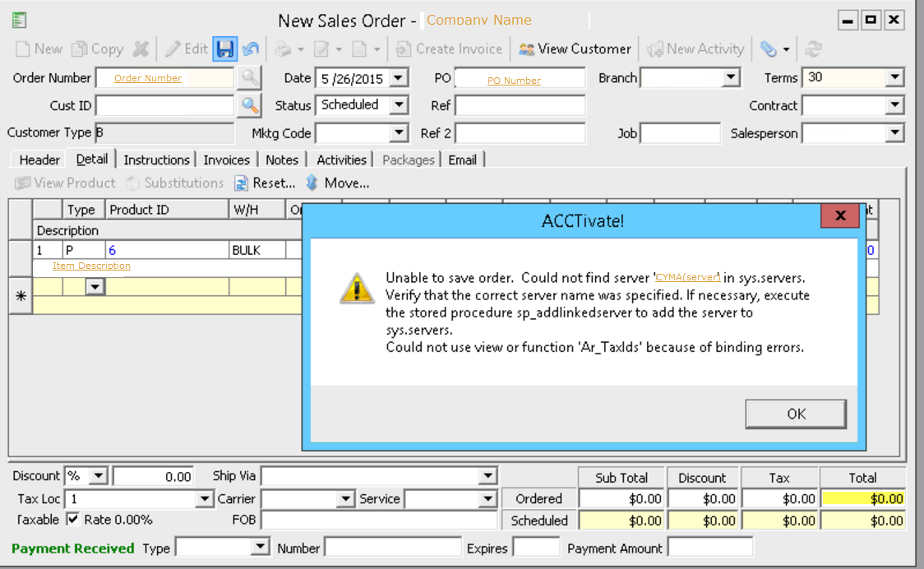Image resolution: width=924 pixels, height=569 pixels.
Task: Open the Email tab
Action: pyautogui.click(x=463, y=160)
